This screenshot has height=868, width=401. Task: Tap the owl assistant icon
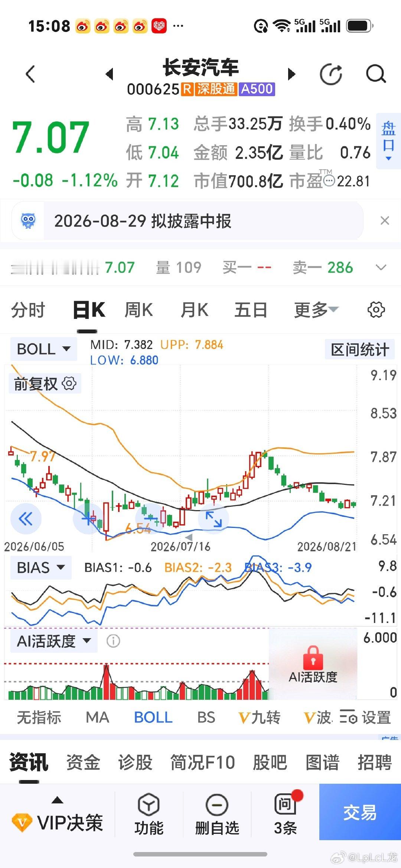[x=28, y=221]
